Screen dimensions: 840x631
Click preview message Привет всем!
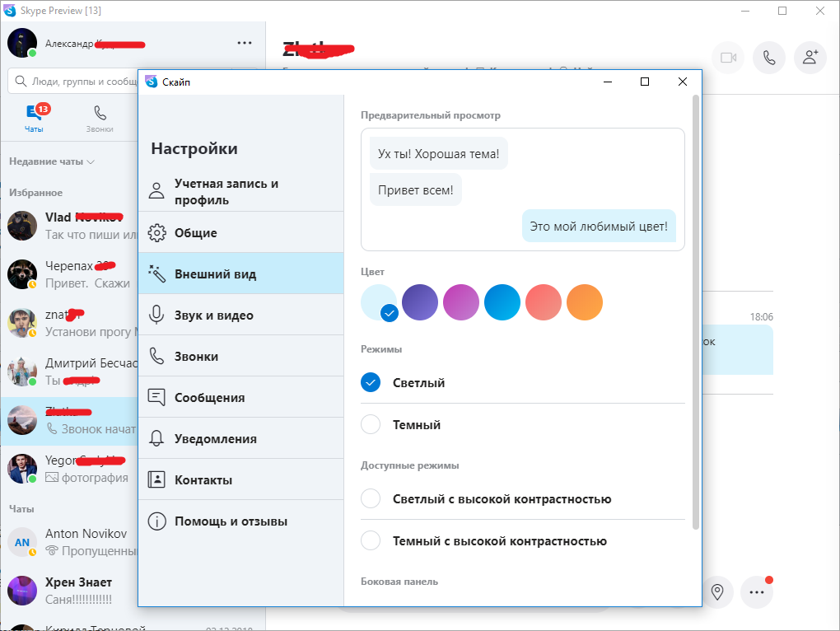(416, 189)
